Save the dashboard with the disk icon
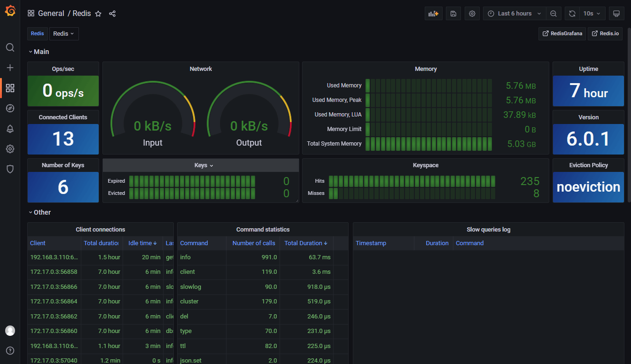 pos(453,14)
